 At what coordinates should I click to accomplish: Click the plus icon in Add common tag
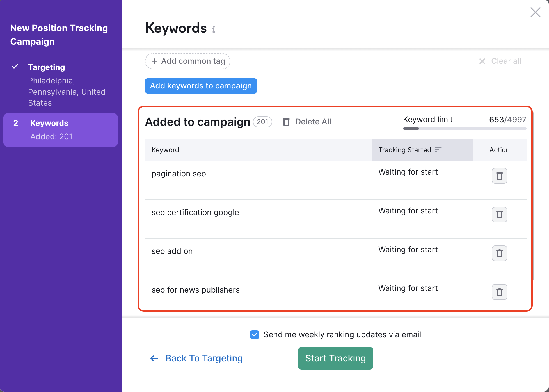click(155, 61)
